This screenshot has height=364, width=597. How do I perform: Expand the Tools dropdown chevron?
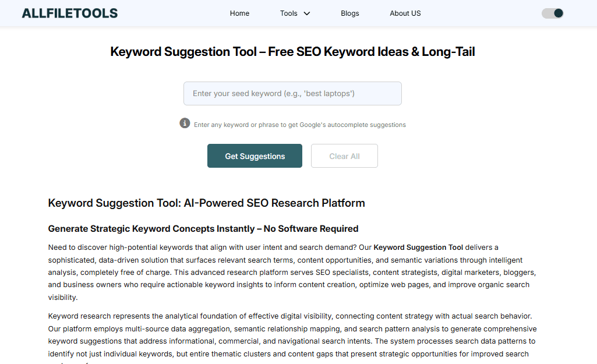coord(307,13)
